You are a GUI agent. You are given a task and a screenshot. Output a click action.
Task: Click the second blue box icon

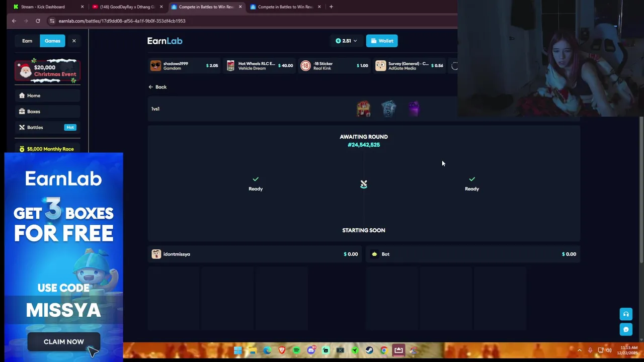pos(388,109)
